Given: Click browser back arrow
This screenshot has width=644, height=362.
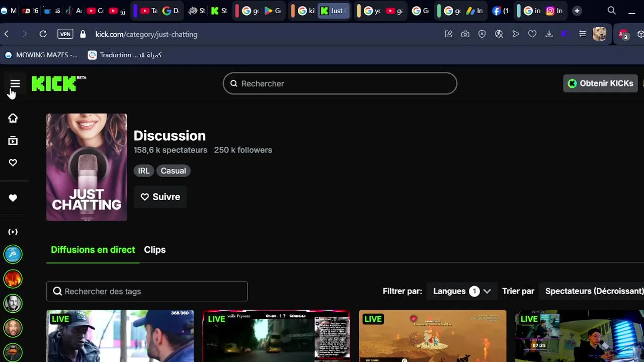Looking at the screenshot, I should point(7,34).
